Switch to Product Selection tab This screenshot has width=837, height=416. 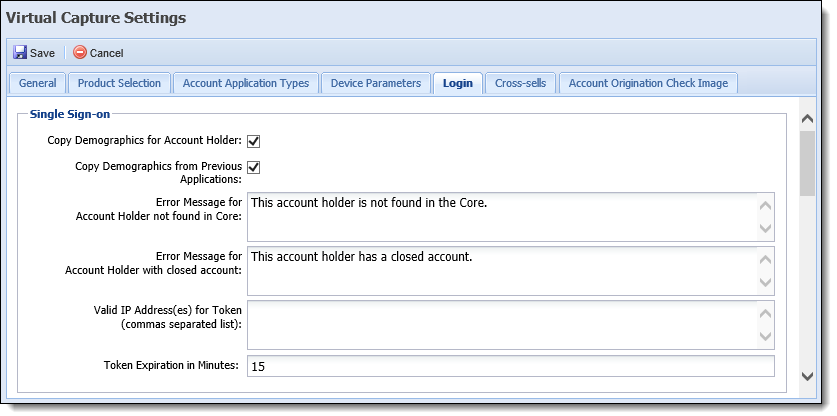(x=119, y=83)
